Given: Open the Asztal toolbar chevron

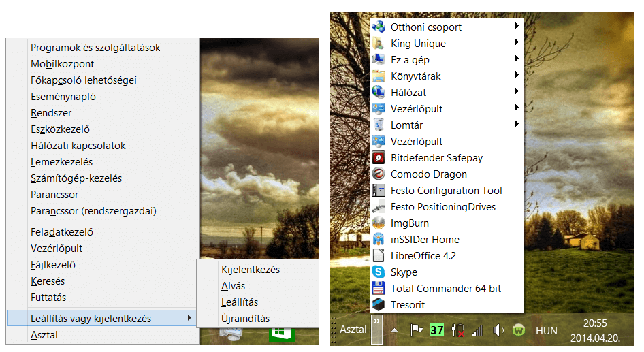Looking at the screenshot, I should 376,329.
